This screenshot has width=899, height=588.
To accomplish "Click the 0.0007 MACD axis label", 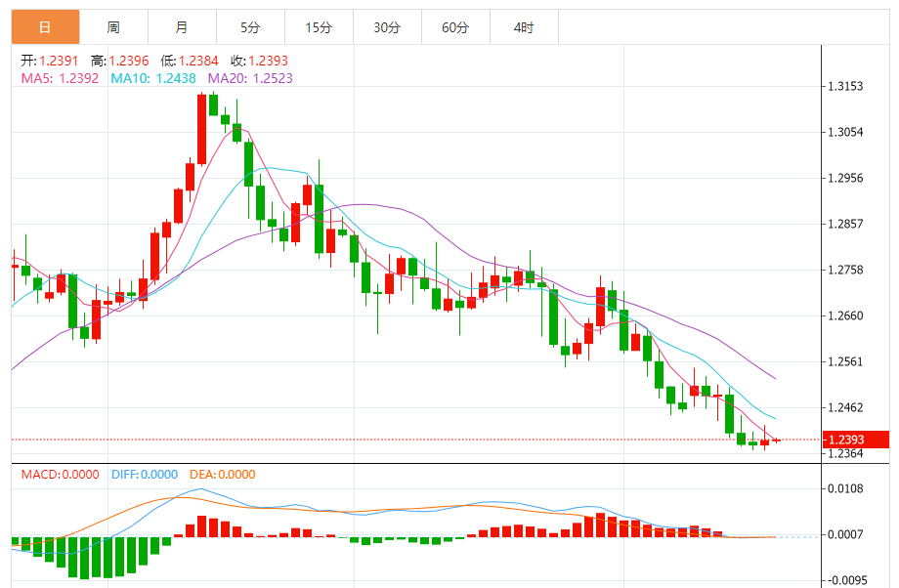I will point(845,534).
